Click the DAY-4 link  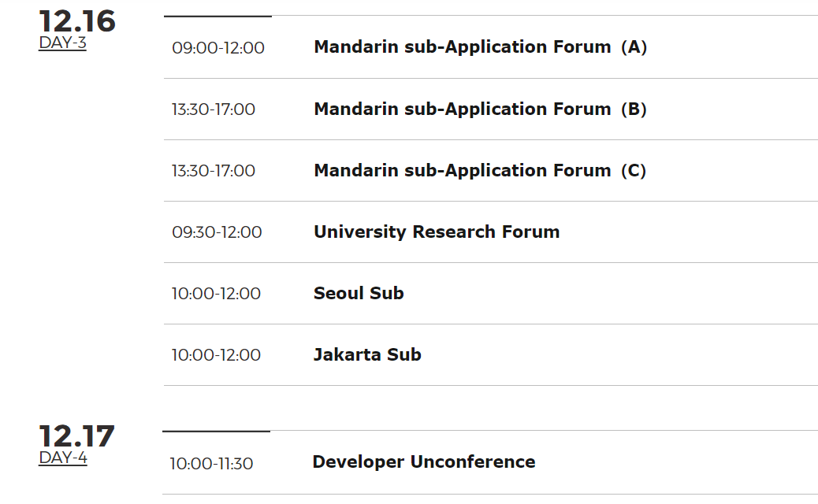(x=63, y=458)
